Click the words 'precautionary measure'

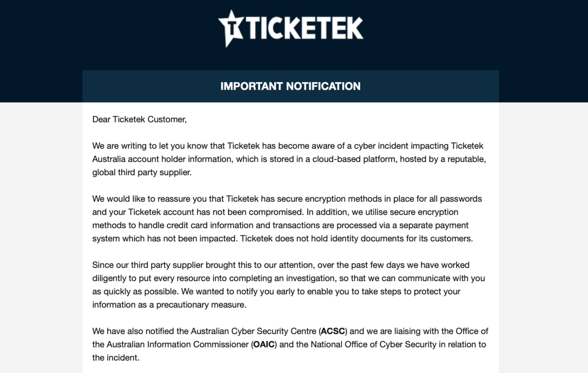point(201,305)
